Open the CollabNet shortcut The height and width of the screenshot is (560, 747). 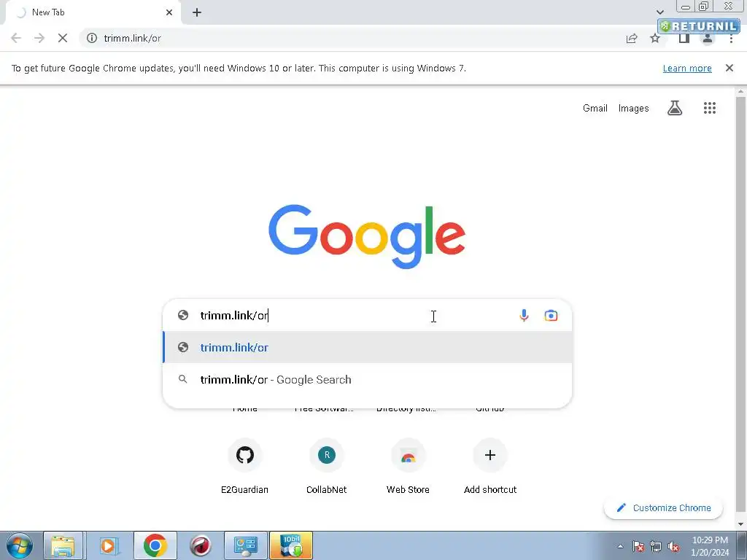pyautogui.click(x=327, y=466)
